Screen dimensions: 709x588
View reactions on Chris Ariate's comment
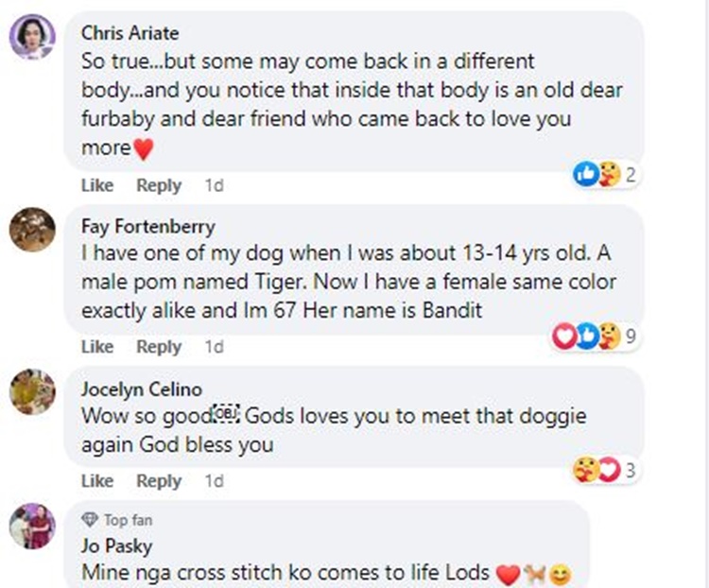tap(603, 174)
